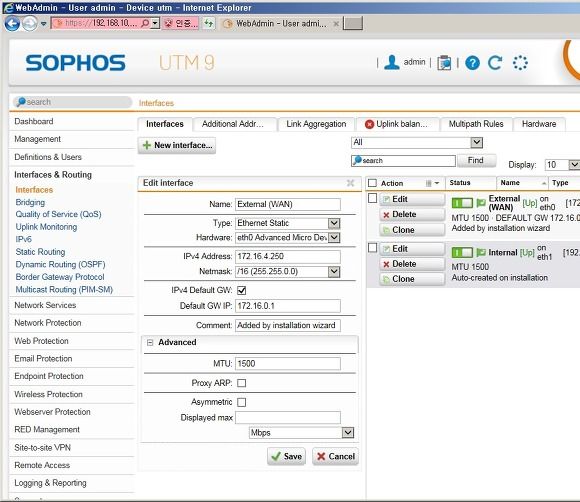Click the MTU input field
580x502 pixels.
click(288, 364)
